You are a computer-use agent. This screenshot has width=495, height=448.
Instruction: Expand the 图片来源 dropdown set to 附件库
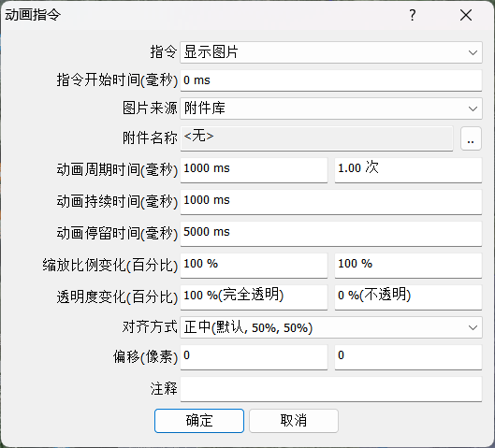[x=331, y=108]
